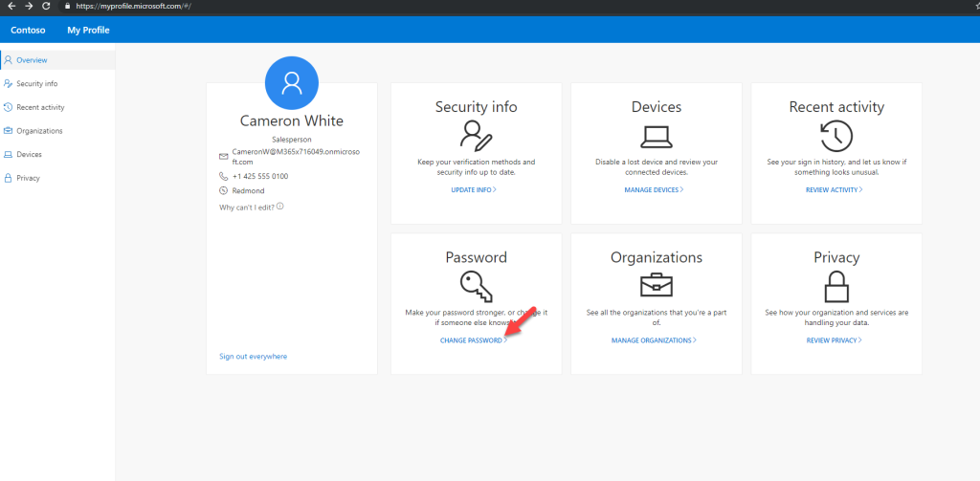Open the MANAGE DEVICES link

click(654, 190)
